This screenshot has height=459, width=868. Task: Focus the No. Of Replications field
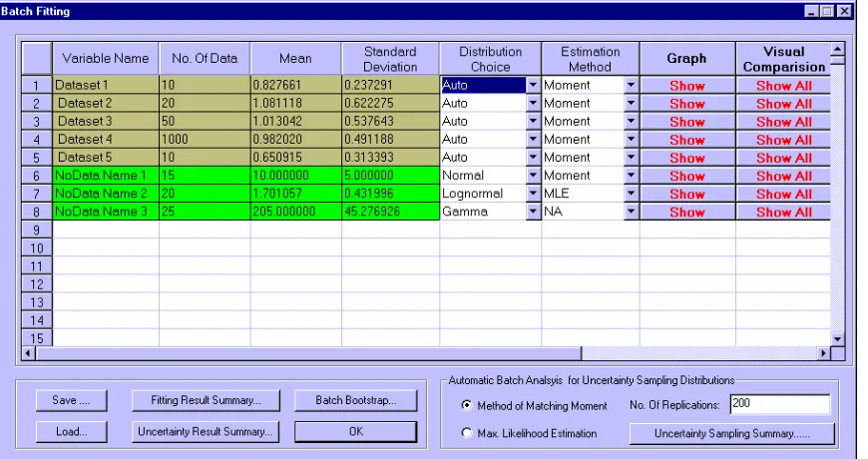pos(780,404)
